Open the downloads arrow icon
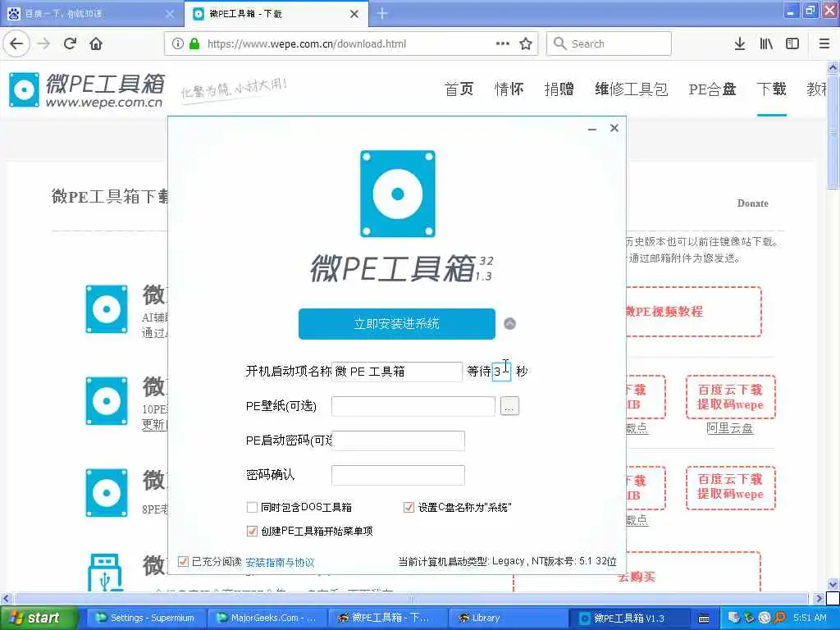 pos(739,43)
